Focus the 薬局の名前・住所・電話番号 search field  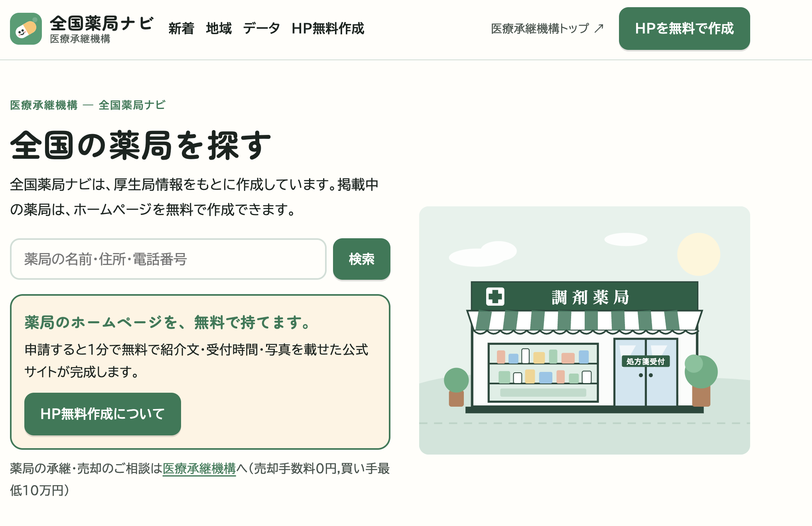(x=168, y=259)
